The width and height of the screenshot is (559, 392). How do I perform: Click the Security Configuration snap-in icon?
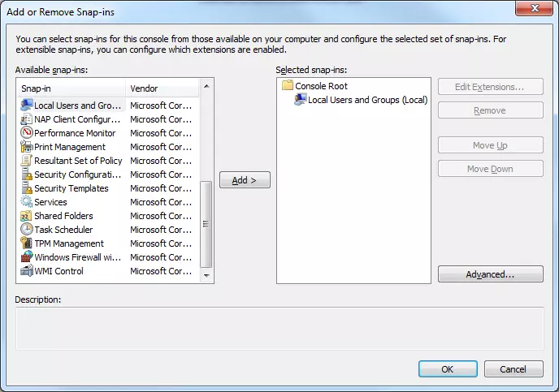point(27,174)
